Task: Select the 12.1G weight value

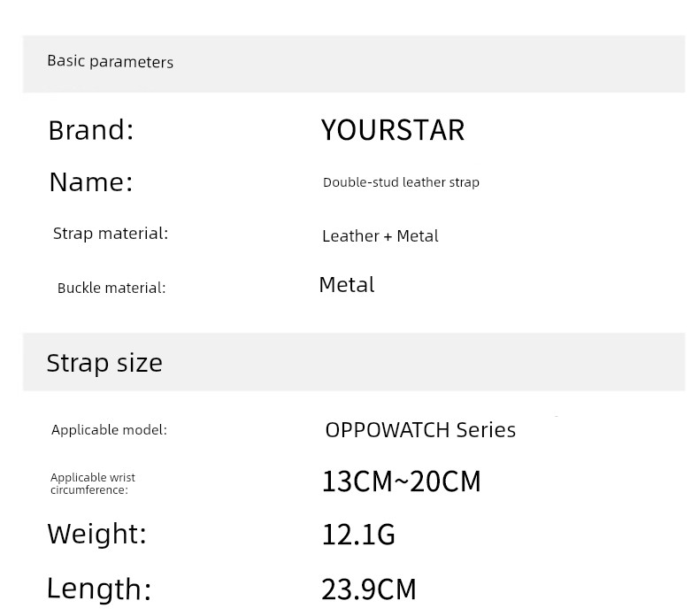Action: (357, 535)
